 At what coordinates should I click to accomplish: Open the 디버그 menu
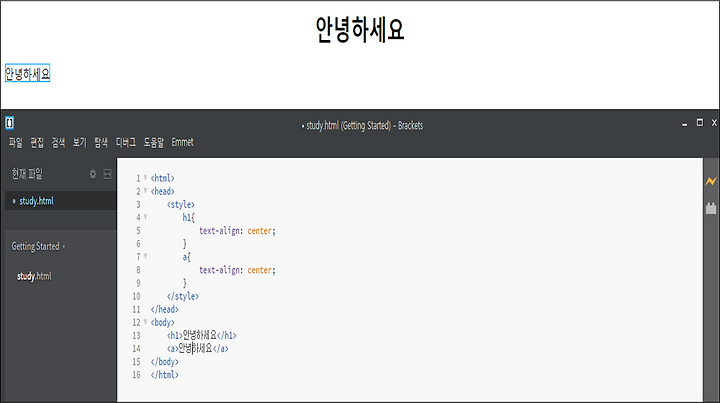pos(126,143)
